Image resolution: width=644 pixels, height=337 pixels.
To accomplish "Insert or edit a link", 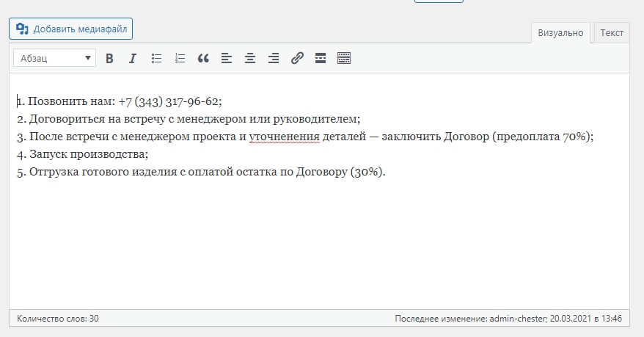I will pyautogui.click(x=297, y=58).
